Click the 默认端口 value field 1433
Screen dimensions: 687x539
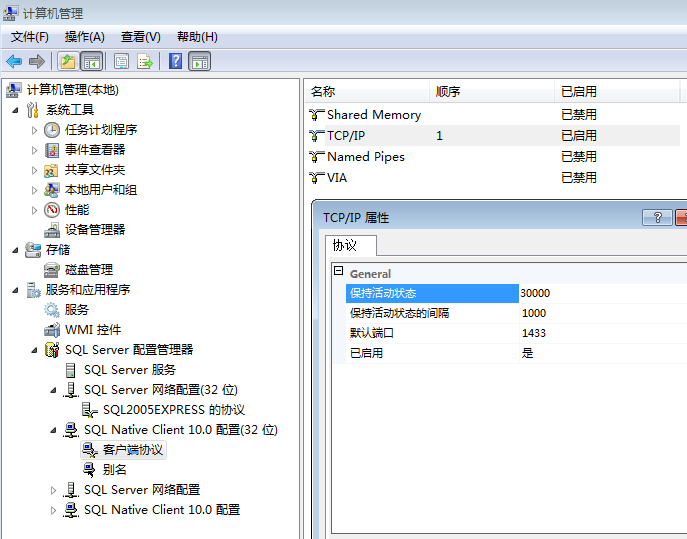coord(603,333)
